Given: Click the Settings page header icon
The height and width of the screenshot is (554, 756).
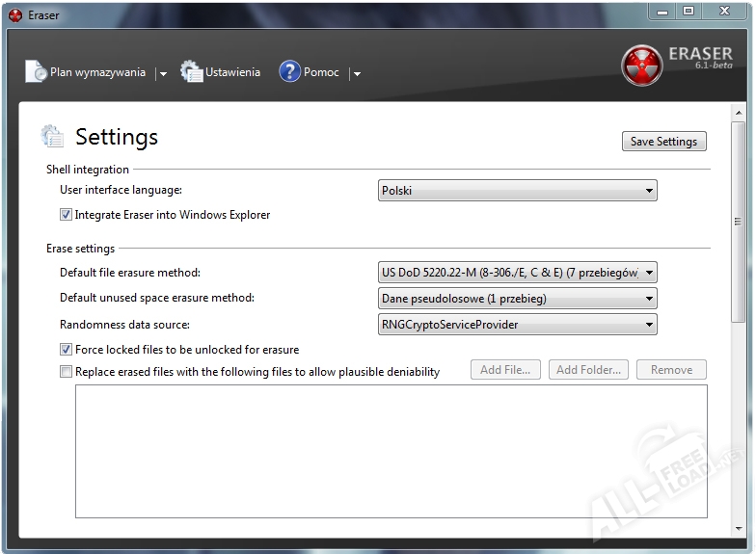Looking at the screenshot, I should (52, 137).
